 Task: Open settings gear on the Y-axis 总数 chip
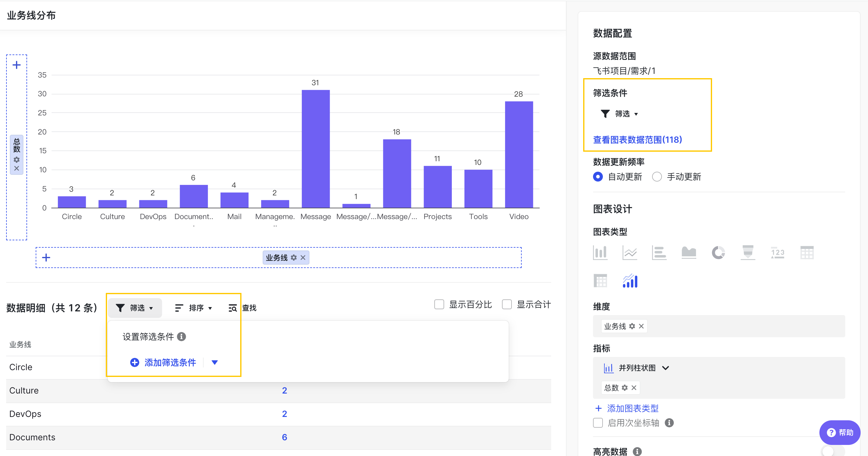click(17, 160)
